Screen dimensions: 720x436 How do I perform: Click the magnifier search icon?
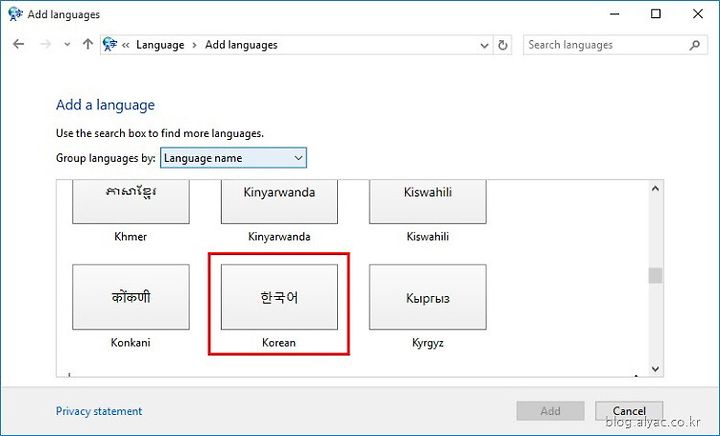[695, 45]
